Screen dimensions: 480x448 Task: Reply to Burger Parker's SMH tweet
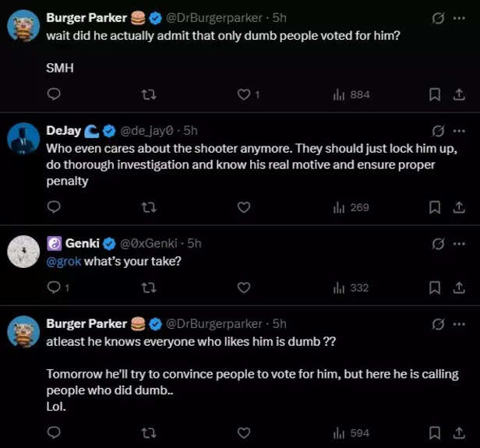(x=54, y=94)
